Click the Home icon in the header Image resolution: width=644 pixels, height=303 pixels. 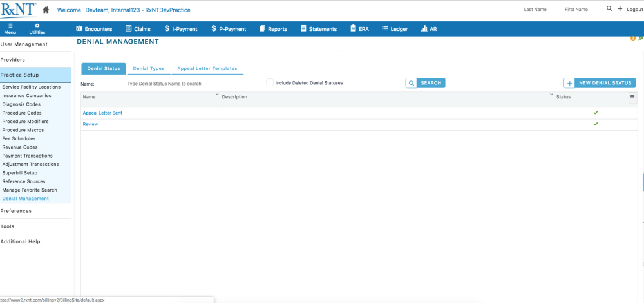click(x=46, y=10)
